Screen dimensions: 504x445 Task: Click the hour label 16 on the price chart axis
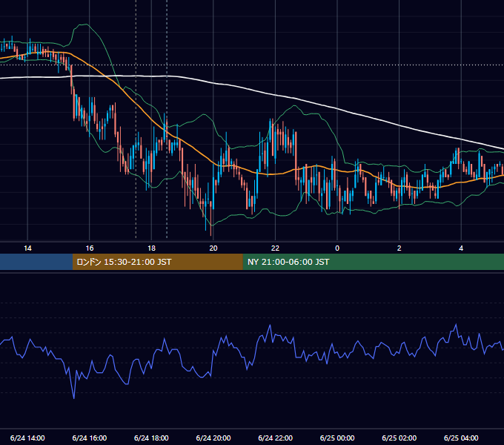pos(90,248)
